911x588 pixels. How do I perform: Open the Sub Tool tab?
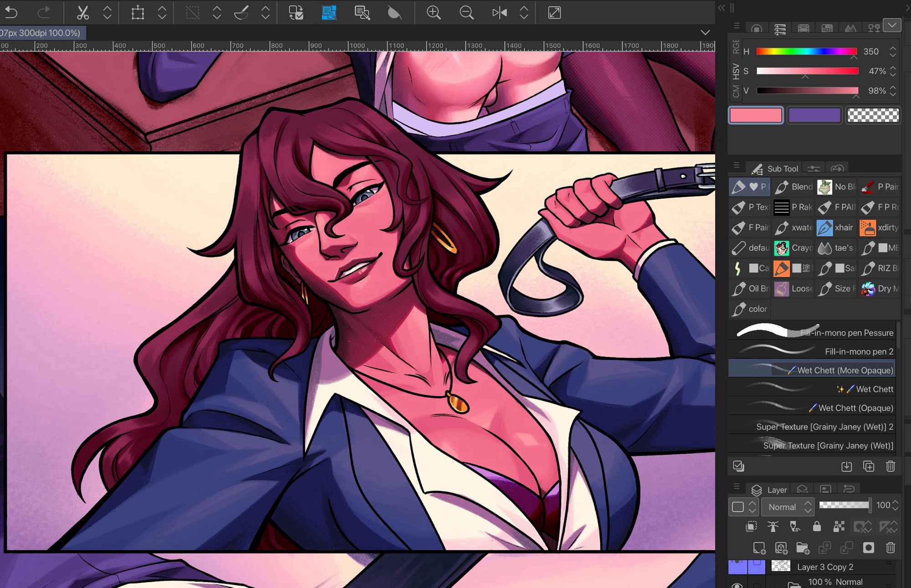tap(775, 169)
